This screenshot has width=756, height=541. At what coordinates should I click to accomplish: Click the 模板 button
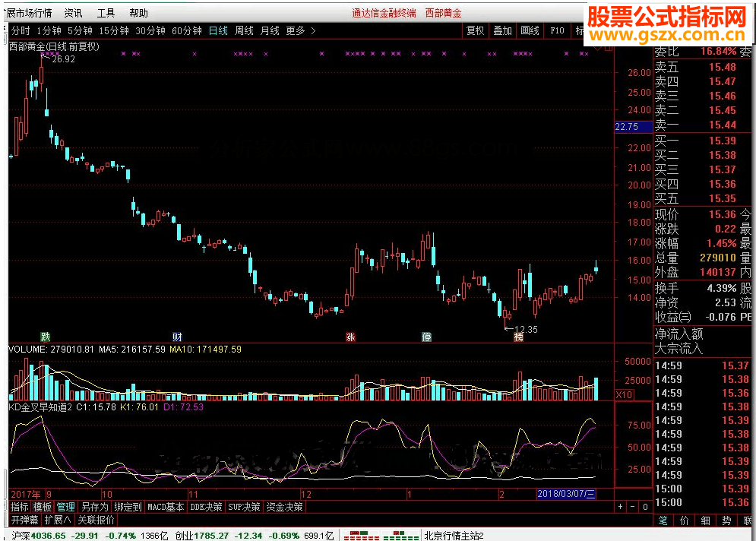[43, 507]
